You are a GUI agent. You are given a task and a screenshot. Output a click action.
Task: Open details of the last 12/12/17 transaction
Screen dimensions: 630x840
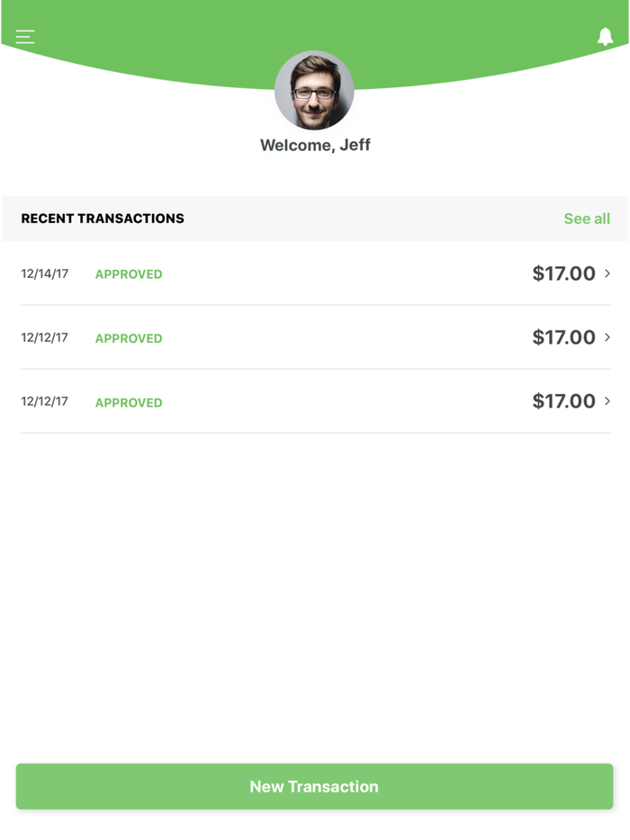(608, 401)
